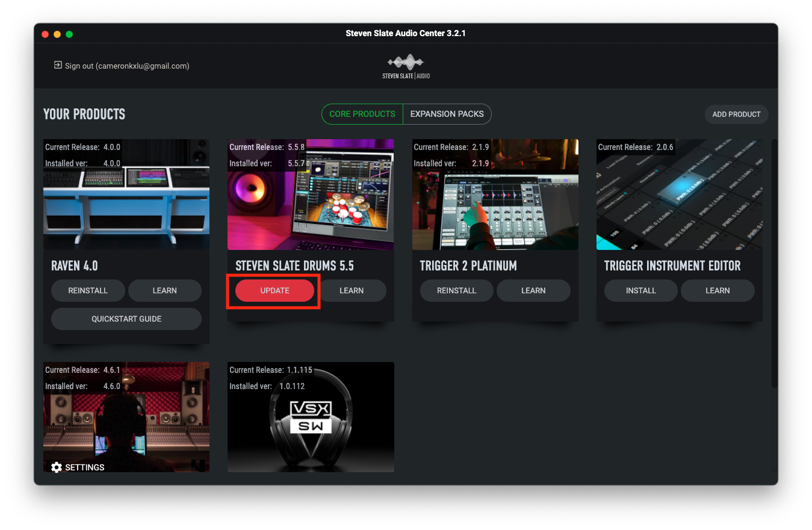This screenshot has height=530, width=812.
Task: Click the studio control room product image
Action: 126,417
